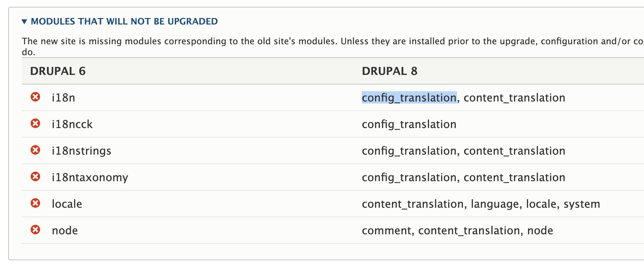The height and width of the screenshot is (267, 644).
Task: Select the i18n module name
Action: click(63, 98)
